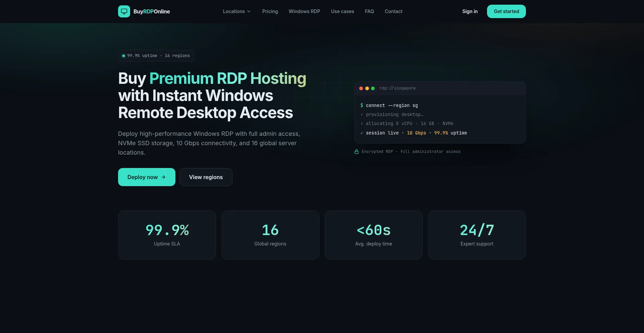
Task: Click the green dot in terminal title bar
Action: tap(373, 88)
